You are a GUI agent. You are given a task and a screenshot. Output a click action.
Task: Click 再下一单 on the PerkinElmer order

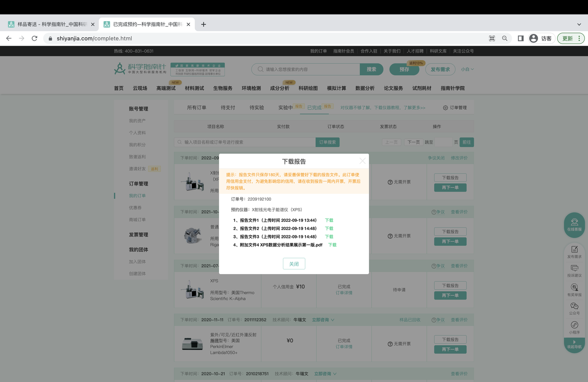(450, 349)
